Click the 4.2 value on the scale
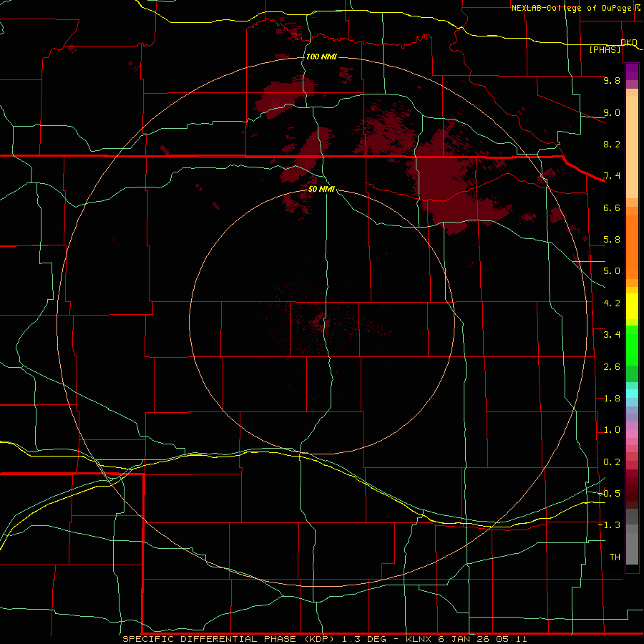Screen dimensions: 644x644 [612, 303]
